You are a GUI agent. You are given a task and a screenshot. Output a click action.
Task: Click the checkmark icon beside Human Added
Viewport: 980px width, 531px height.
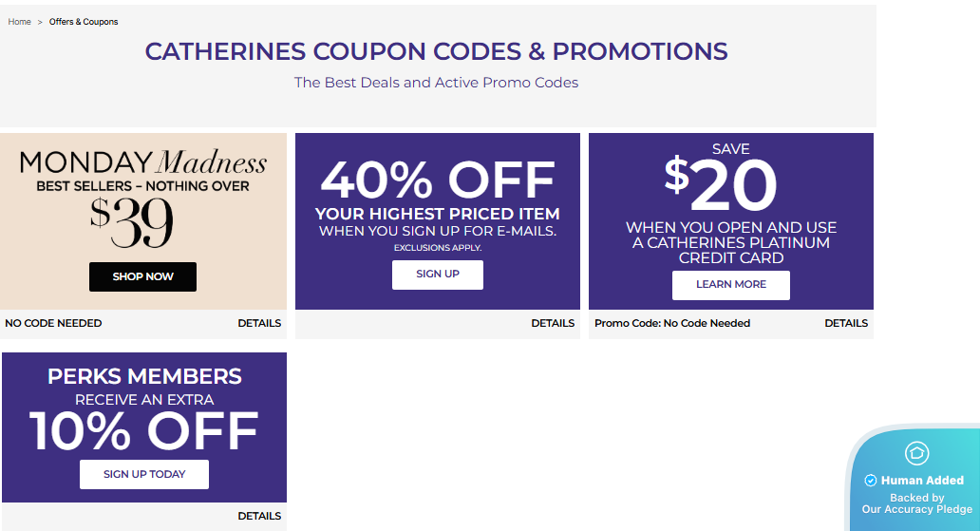click(x=870, y=481)
